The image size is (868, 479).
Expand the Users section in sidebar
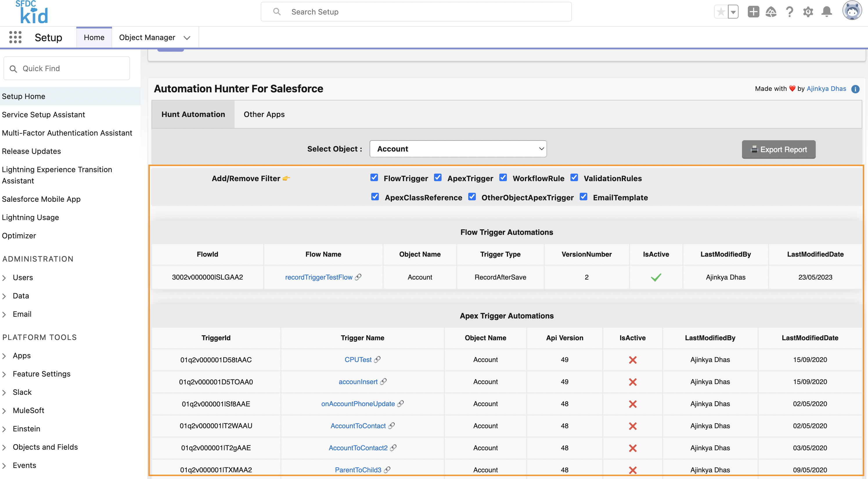point(5,277)
